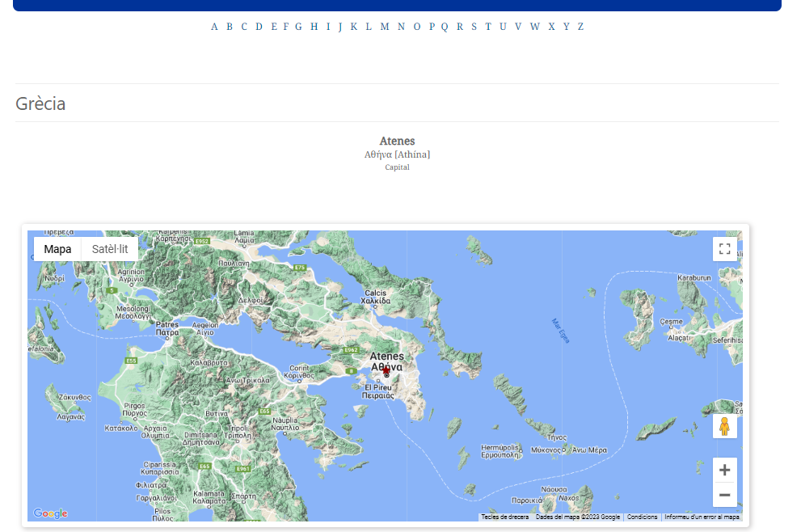View the Condicions terms

[x=642, y=517]
